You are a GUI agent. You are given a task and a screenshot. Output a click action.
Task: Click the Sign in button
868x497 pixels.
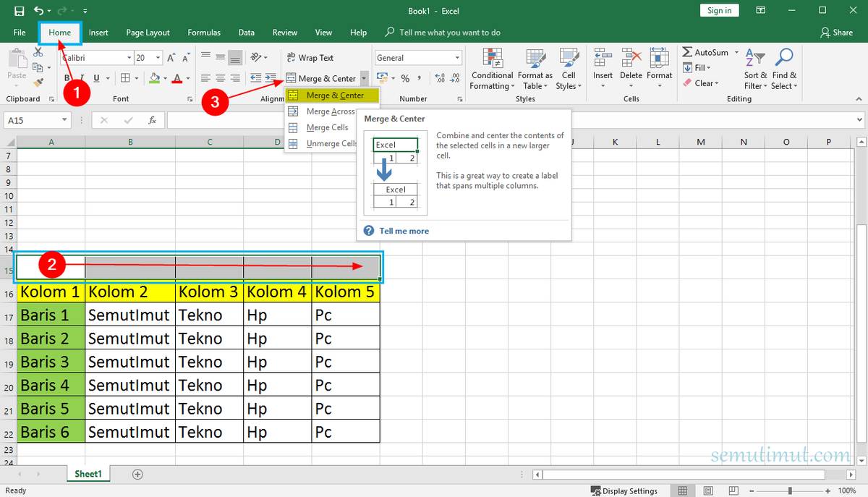pyautogui.click(x=719, y=10)
